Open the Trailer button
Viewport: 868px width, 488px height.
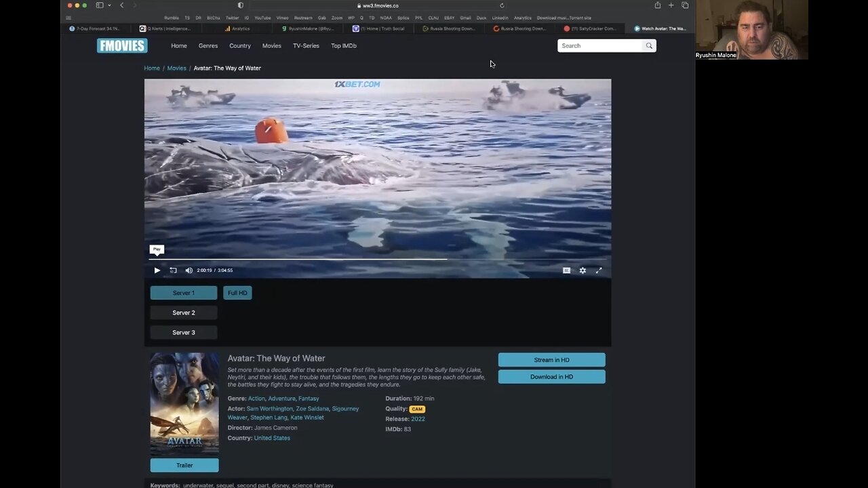pos(184,465)
